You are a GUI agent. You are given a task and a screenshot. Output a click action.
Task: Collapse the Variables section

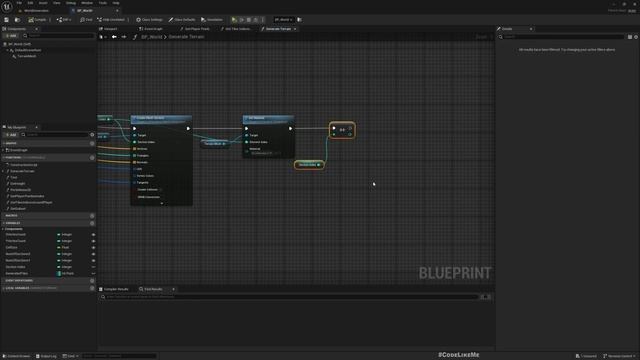[4, 223]
